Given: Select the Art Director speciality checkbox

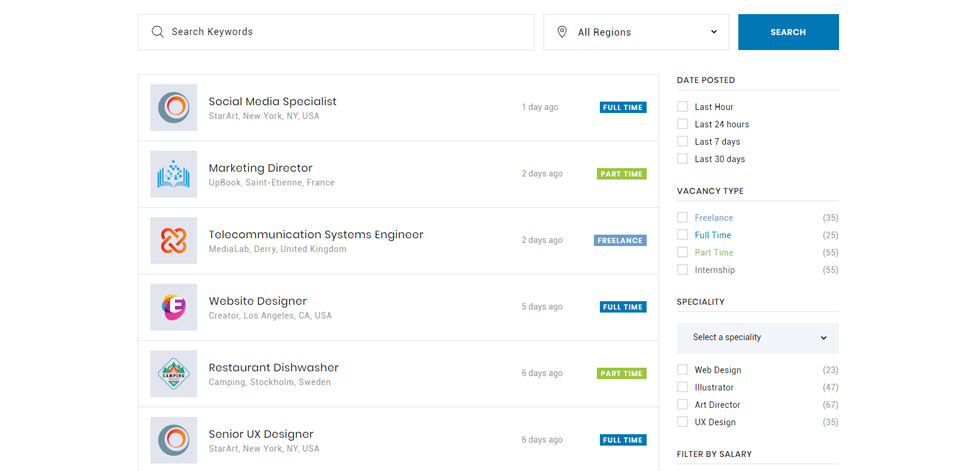Looking at the screenshot, I should (x=682, y=405).
